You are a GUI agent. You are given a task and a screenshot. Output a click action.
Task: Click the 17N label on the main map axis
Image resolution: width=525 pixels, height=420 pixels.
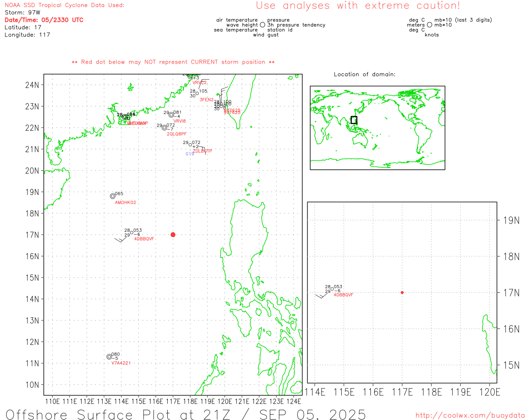(x=32, y=235)
